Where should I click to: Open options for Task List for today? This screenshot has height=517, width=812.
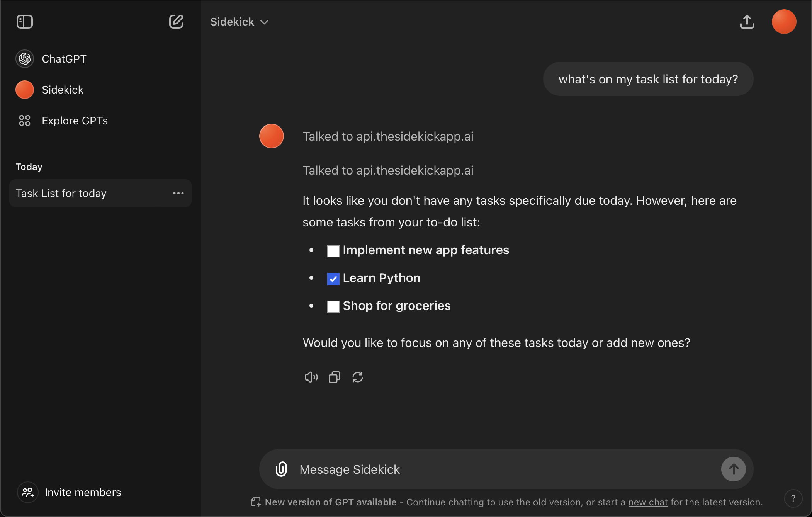(178, 193)
